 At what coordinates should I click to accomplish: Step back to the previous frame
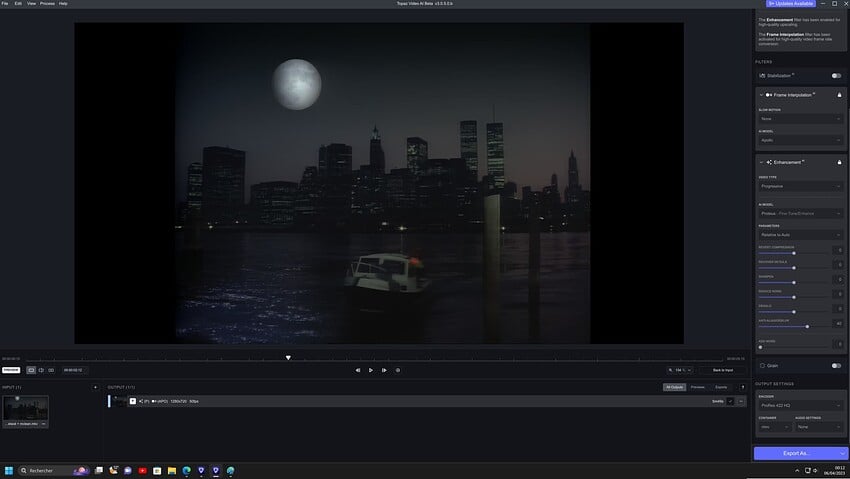click(358, 370)
